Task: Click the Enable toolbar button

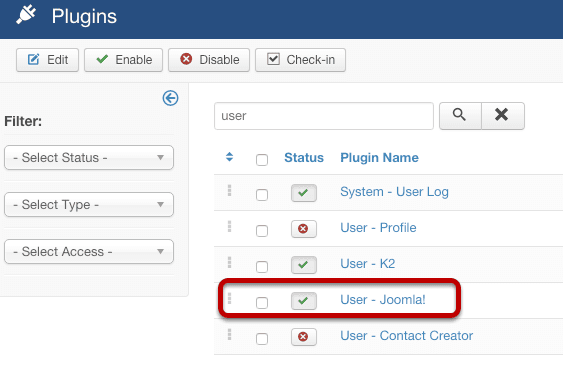Action: pos(124,60)
